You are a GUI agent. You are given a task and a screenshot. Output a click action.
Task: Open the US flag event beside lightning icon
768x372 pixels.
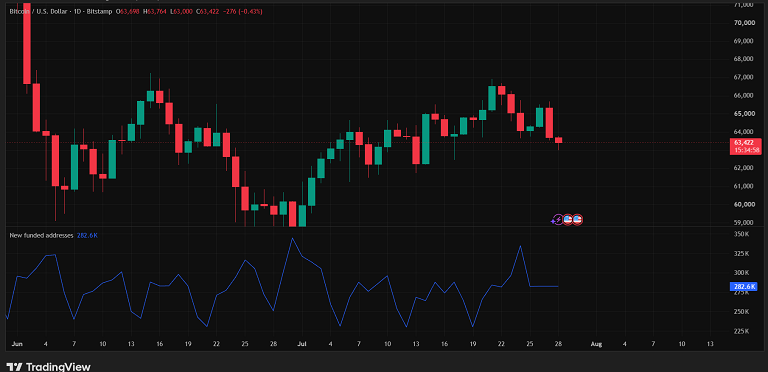[568, 220]
